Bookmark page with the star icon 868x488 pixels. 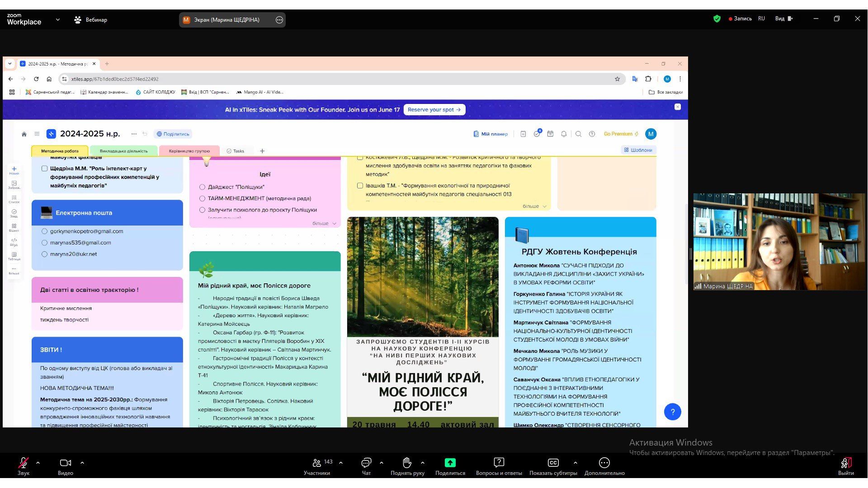tap(617, 79)
